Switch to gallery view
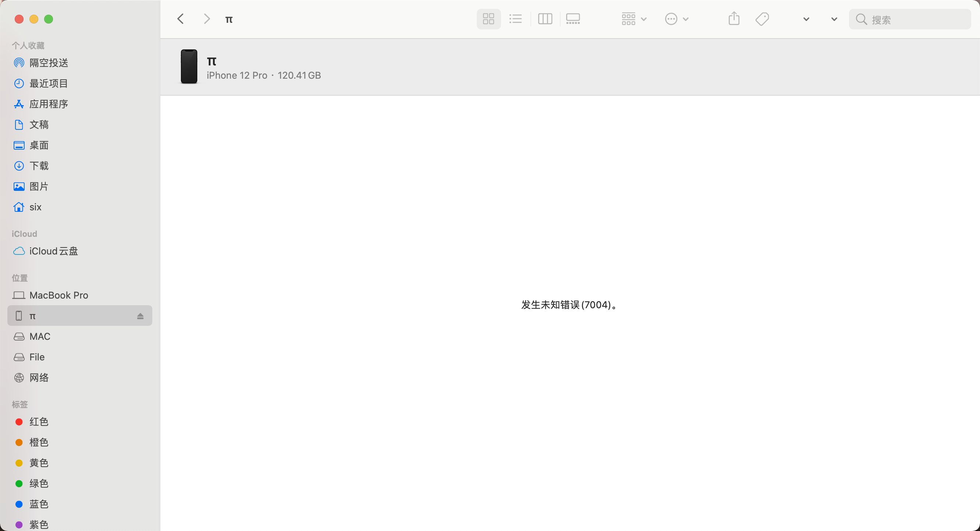Screen dimensions: 980x531 click(572, 19)
